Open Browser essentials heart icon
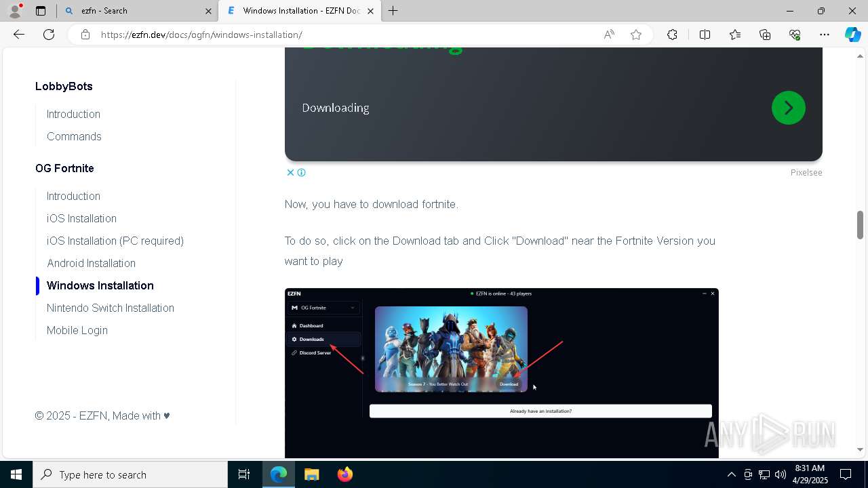Screen dimensions: 868x488 [x=795, y=35]
